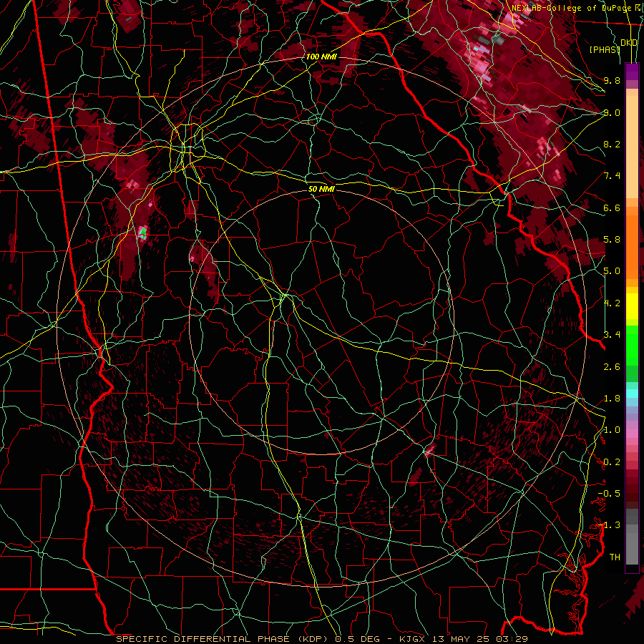Click the 6.6 legend value
Viewport: 644px width, 644px height.
click(612, 208)
